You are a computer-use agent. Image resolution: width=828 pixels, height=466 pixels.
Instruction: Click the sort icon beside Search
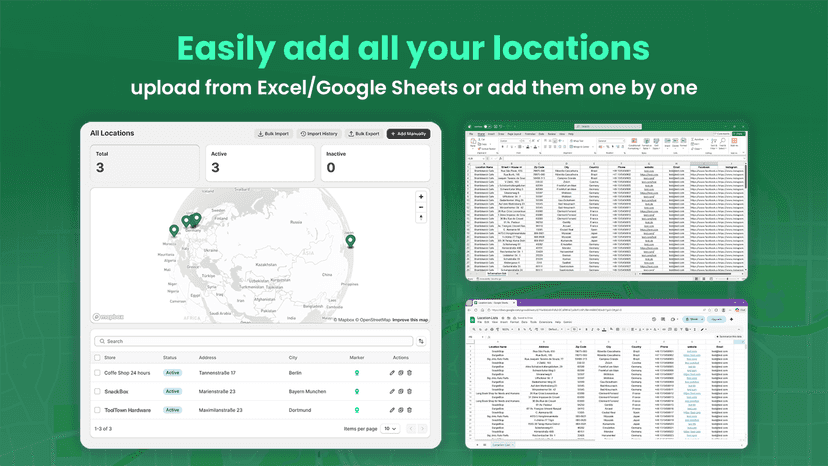(x=421, y=341)
